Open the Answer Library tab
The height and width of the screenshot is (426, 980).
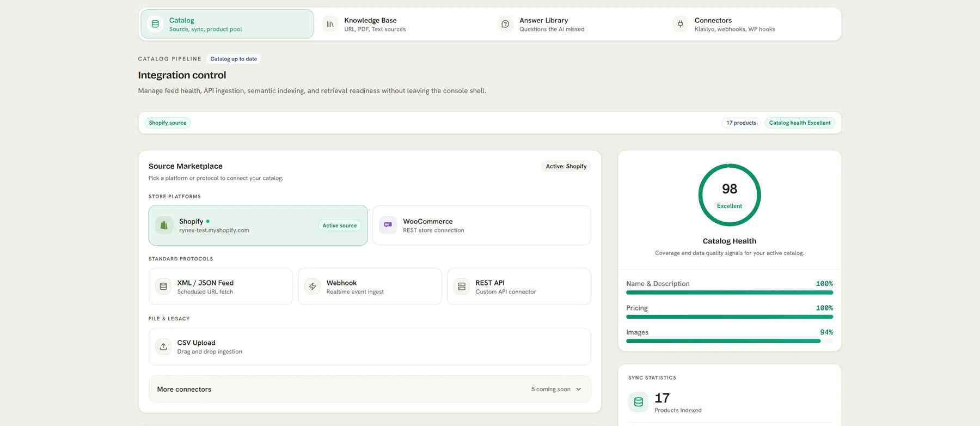(577, 24)
